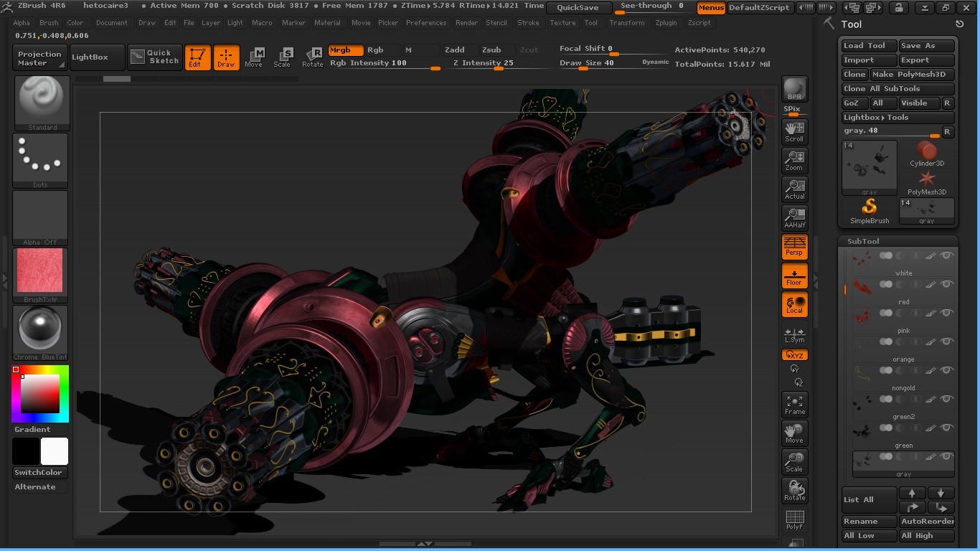Screen dimensions: 980x551
Task: Select the Scroll canvas tool icon
Action: 794,131
